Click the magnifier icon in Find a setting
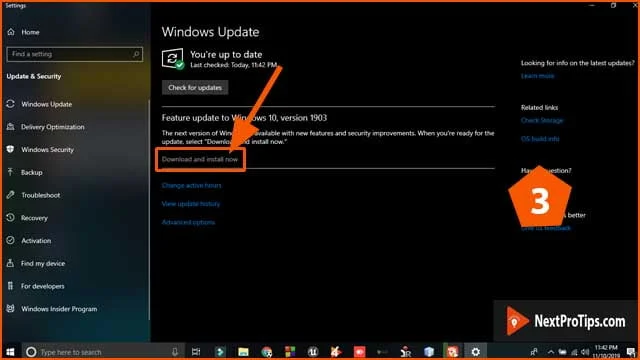This screenshot has width=640, height=360. pos(136,54)
